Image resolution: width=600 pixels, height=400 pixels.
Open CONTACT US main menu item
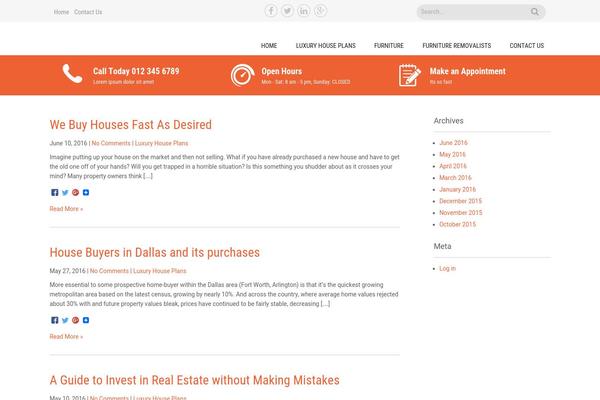click(527, 46)
